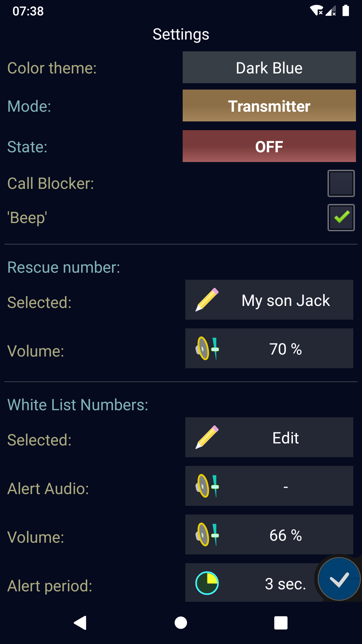The image size is (362, 644).
Task: Enable the Call Blocker checkbox
Action: tap(341, 183)
